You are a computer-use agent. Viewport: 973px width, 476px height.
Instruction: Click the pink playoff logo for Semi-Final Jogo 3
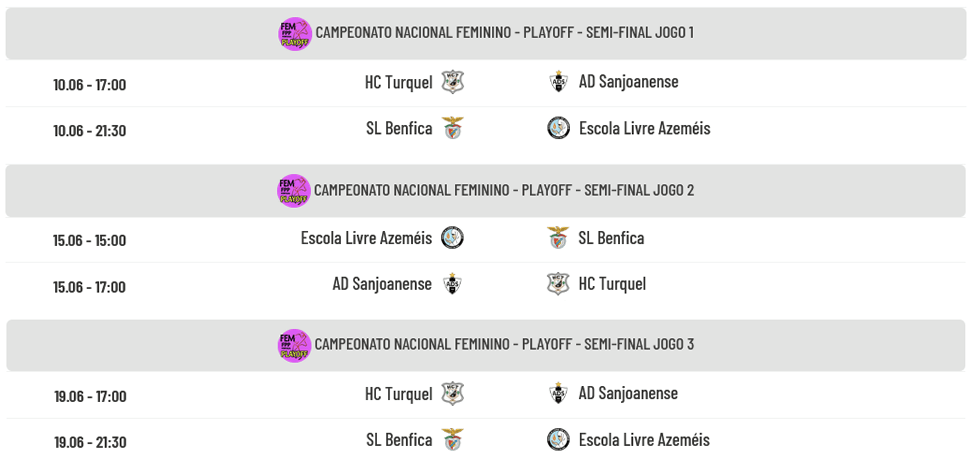pos(294,346)
